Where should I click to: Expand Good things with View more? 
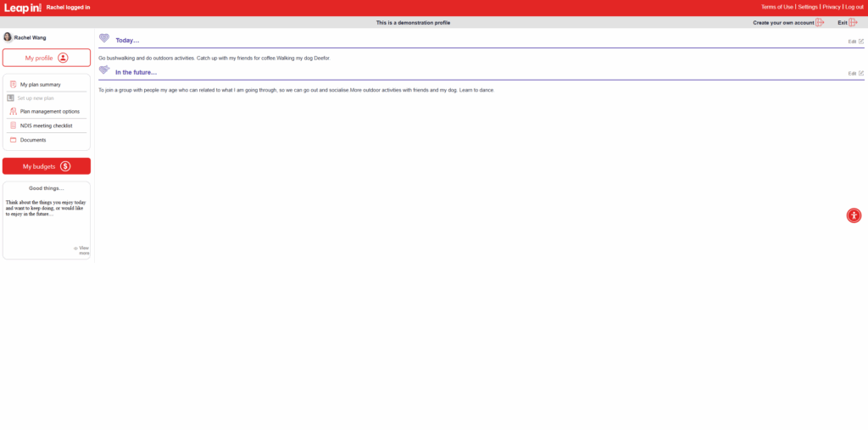[82, 250]
